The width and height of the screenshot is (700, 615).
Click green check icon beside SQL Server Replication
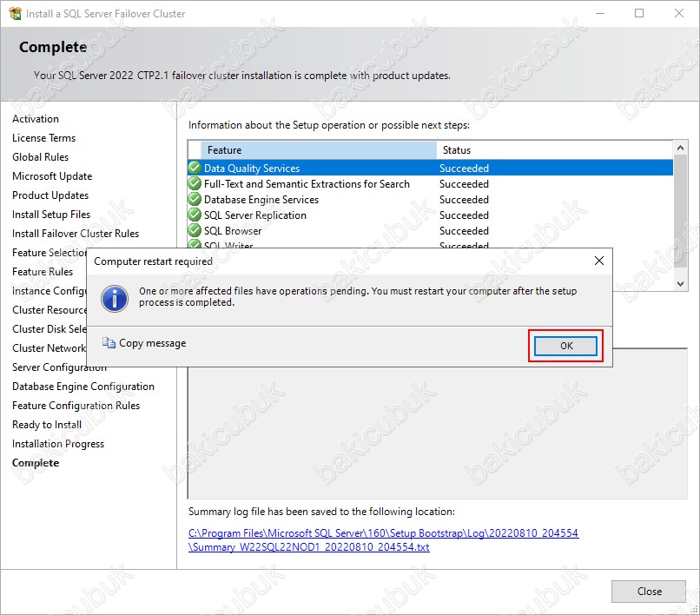[x=195, y=215]
